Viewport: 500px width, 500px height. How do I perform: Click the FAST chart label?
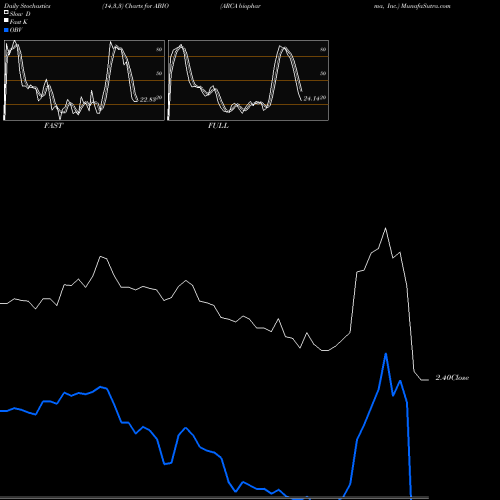[53, 126]
